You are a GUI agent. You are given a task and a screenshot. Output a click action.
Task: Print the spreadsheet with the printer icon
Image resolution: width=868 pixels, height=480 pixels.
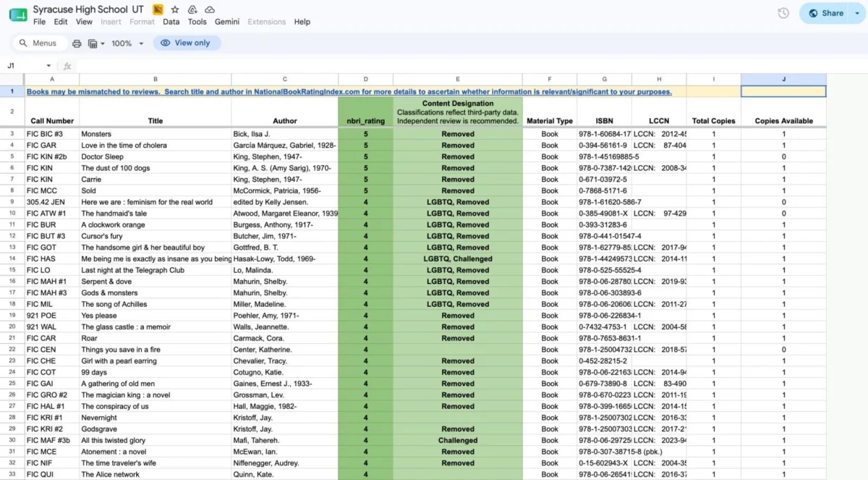tap(77, 43)
